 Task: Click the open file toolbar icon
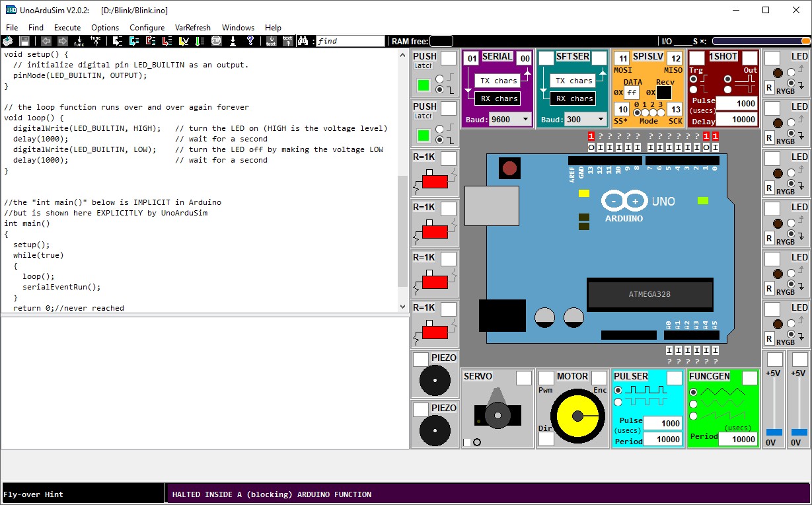point(7,41)
